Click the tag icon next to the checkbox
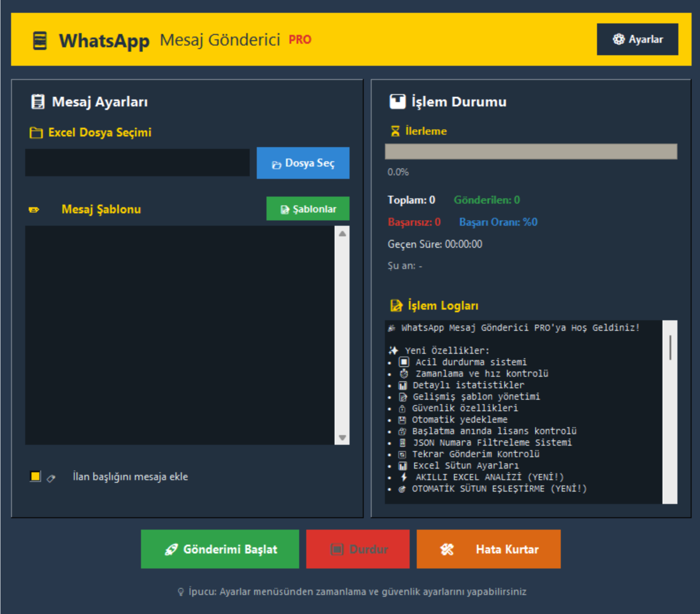 [x=51, y=478]
